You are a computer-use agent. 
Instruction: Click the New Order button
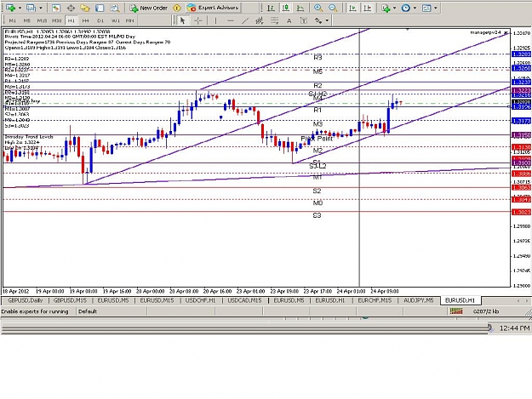click(149, 8)
